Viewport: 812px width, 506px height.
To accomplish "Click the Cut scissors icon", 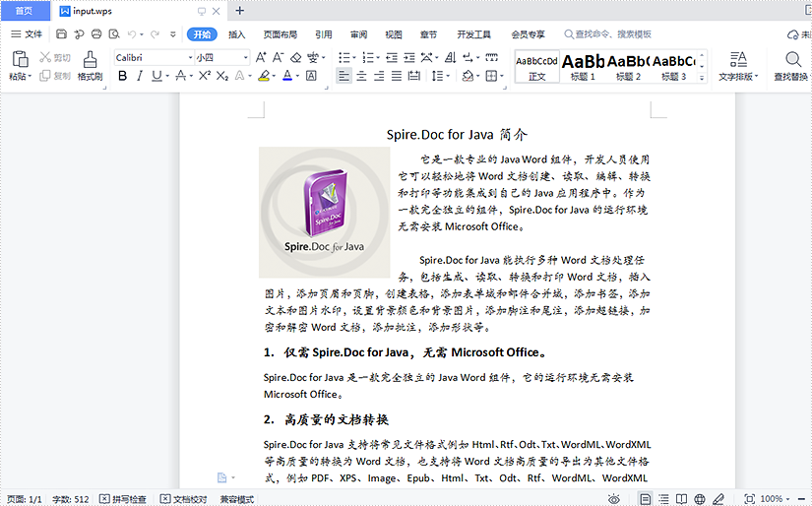I will pos(45,57).
